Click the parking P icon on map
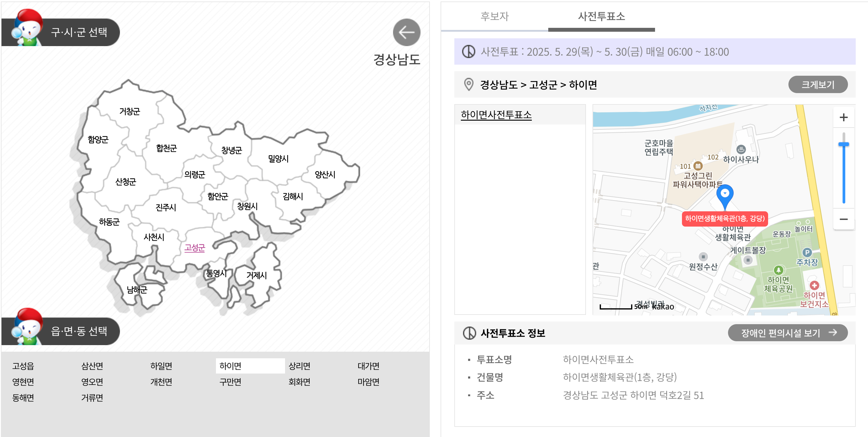The width and height of the screenshot is (868, 437). click(x=807, y=252)
